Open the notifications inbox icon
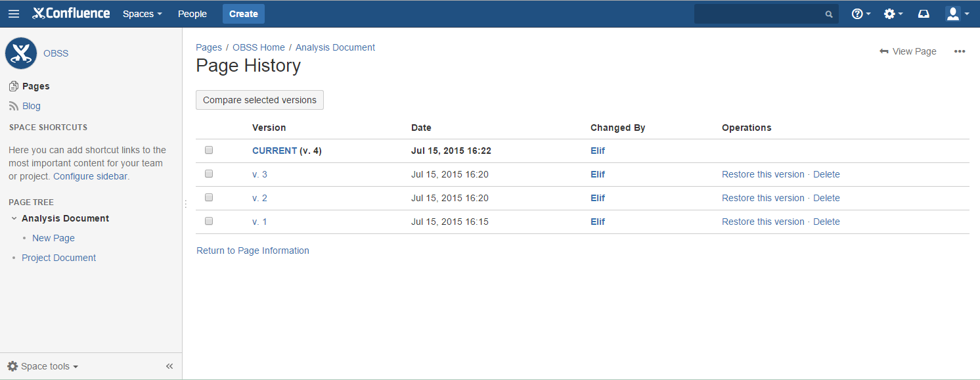The width and height of the screenshot is (980, 380). click(x=924, y=14)
